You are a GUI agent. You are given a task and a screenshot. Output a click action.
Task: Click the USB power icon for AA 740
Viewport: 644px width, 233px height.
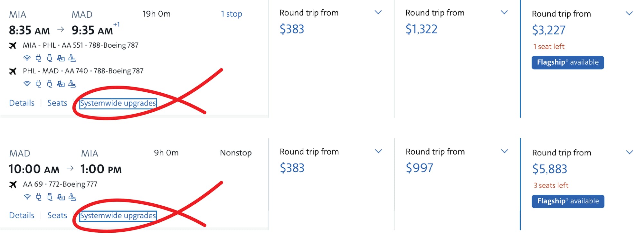coord(50,84)
